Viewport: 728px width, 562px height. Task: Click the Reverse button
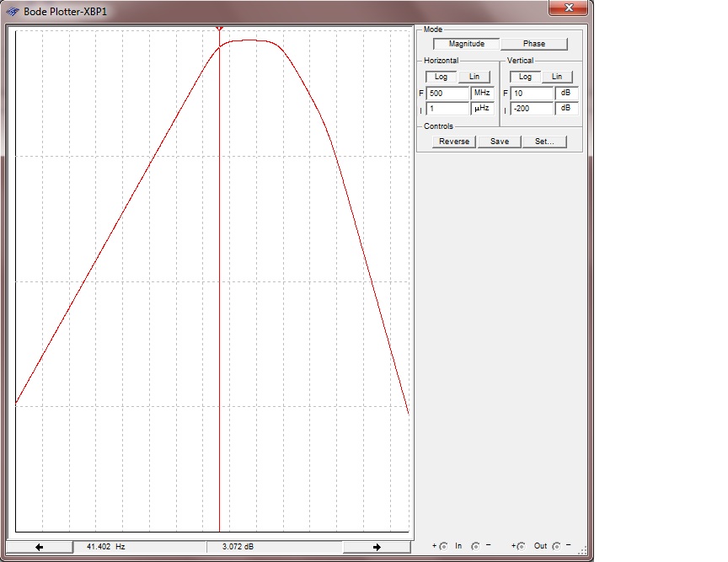pyautogui.click(x=454, y=142)
